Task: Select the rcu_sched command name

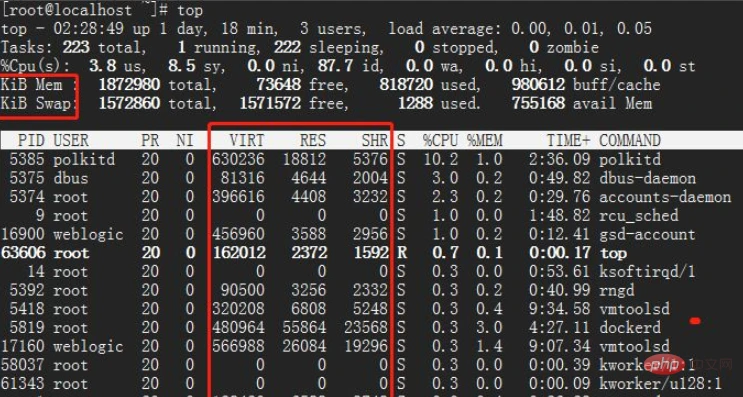Action: coord(639,216)
